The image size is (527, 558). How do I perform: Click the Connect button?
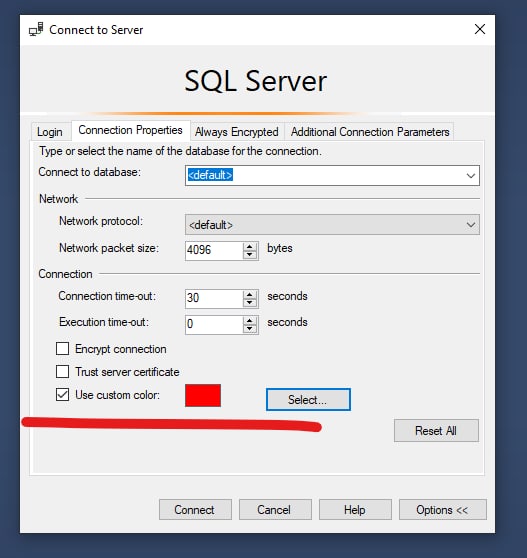click(x=195, y=510)
